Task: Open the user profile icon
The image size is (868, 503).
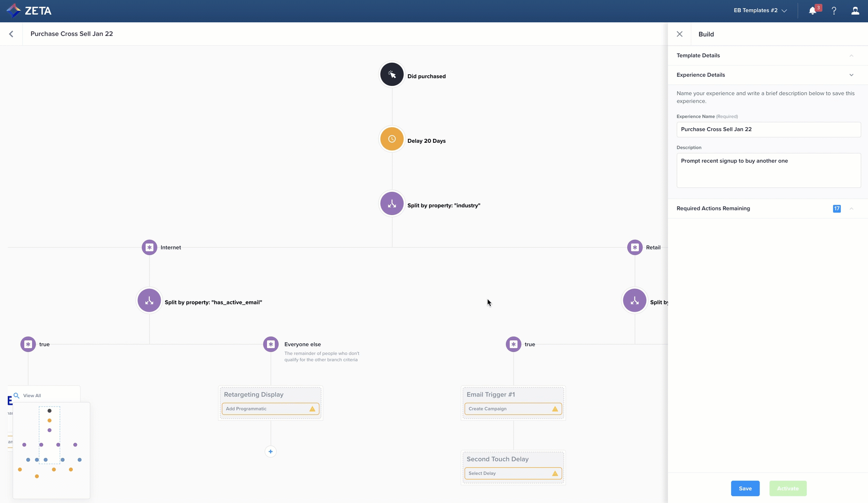Action: [x=855, y=11]
